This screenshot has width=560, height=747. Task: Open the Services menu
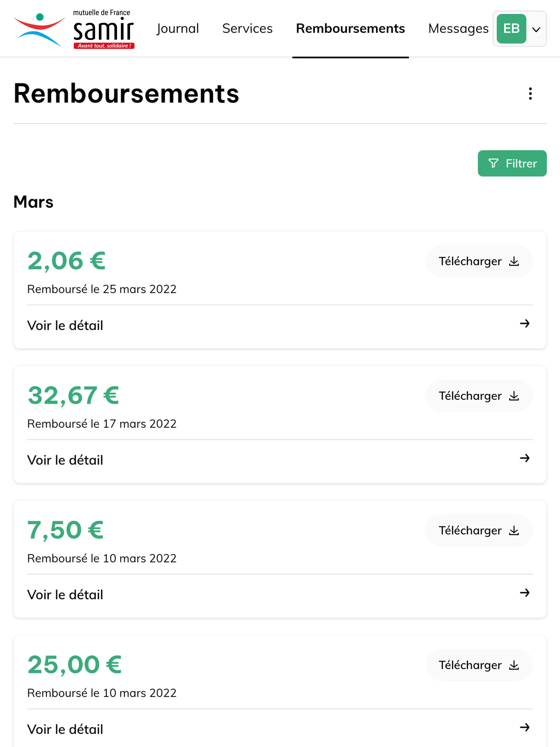point(247,28)
